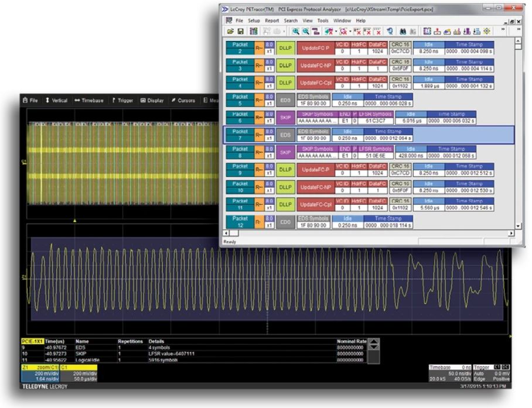Click CRC 16 value 0x6F0F in Packet 10

[400, 190]
